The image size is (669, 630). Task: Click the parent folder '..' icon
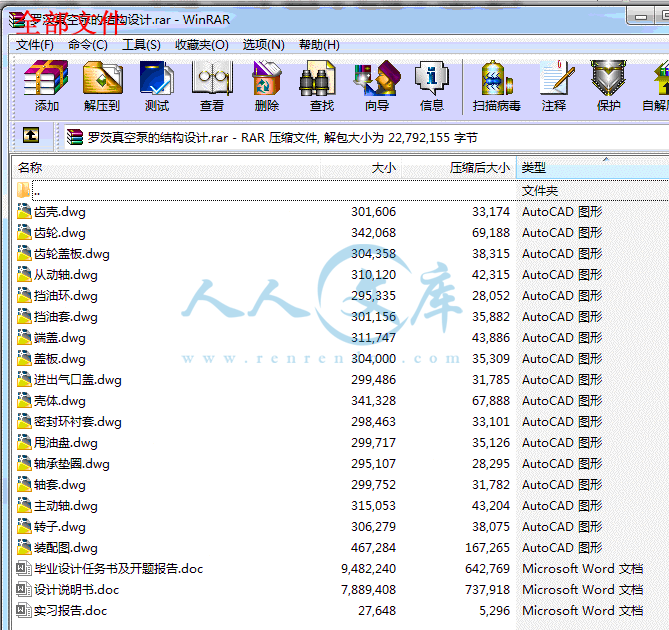(x=23, y=190)
